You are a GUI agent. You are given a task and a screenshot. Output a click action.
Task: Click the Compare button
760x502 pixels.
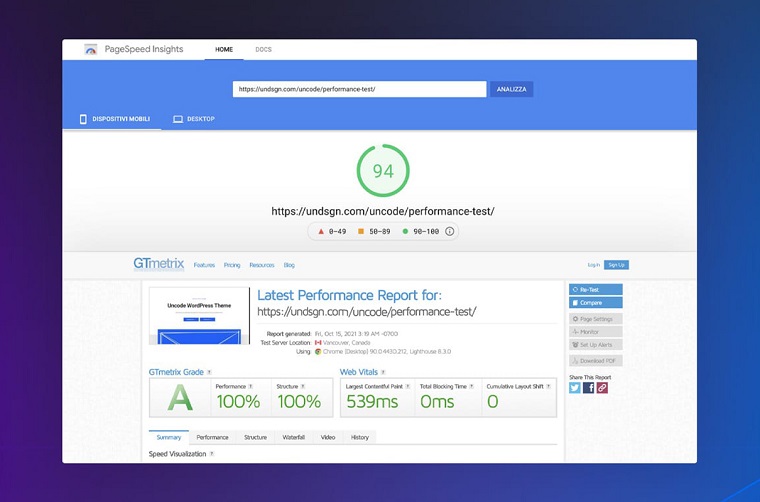coord(596,303)
